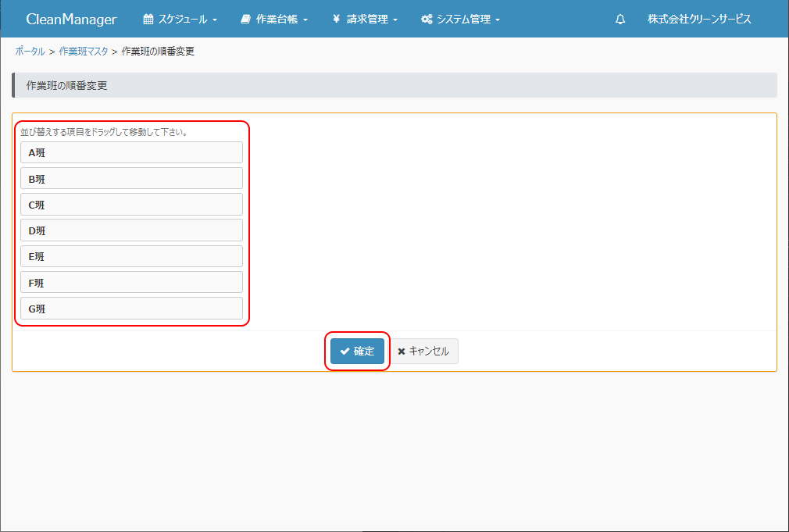
Task: Go to ポータル breadcrumb link
Action: point(30,52)
